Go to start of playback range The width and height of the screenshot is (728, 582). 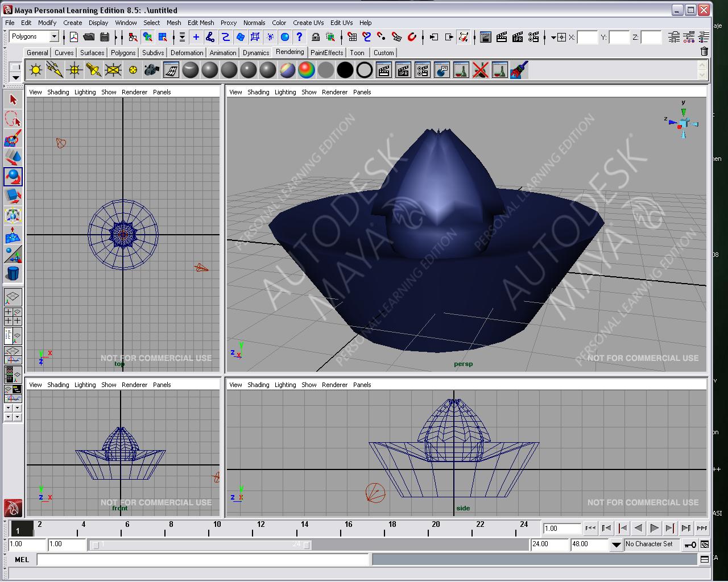coord(591,528)
